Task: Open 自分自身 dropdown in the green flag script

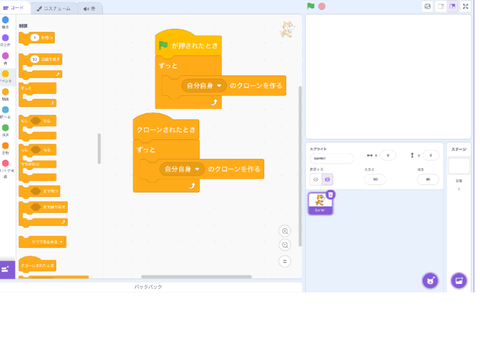Action: [x=204, y=86]
